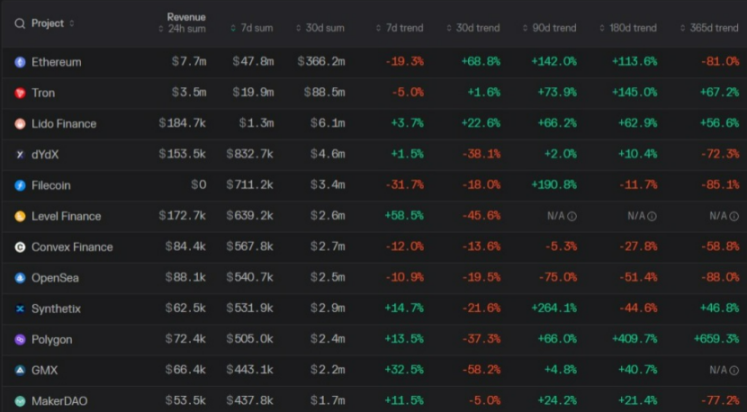Click the Convex Finance logo icon

pyautogui.click(x=20, y=247)
